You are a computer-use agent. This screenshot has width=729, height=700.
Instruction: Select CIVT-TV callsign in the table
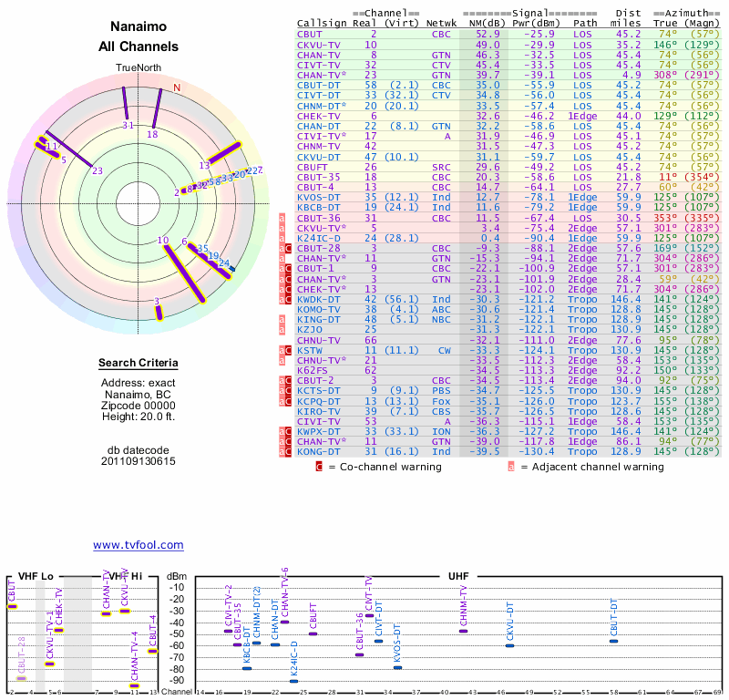(x=318, y=65)
